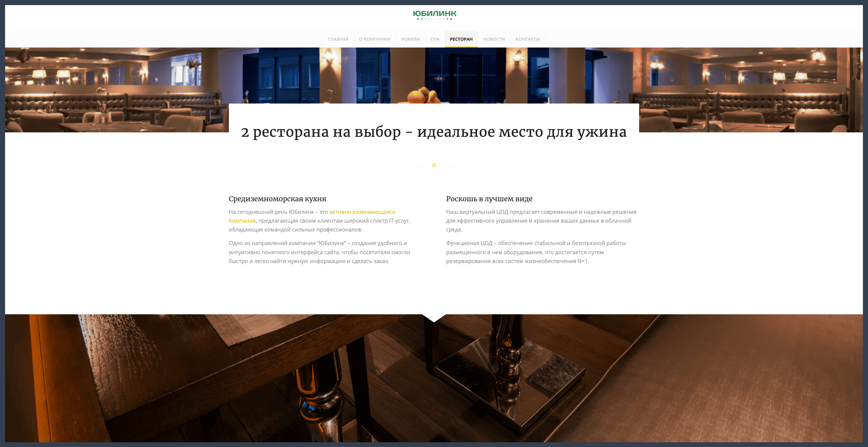The height and width of the screenshot is (447, 868).
Task: Click the yellow divider icon under the title
Action: coord(434,165)
